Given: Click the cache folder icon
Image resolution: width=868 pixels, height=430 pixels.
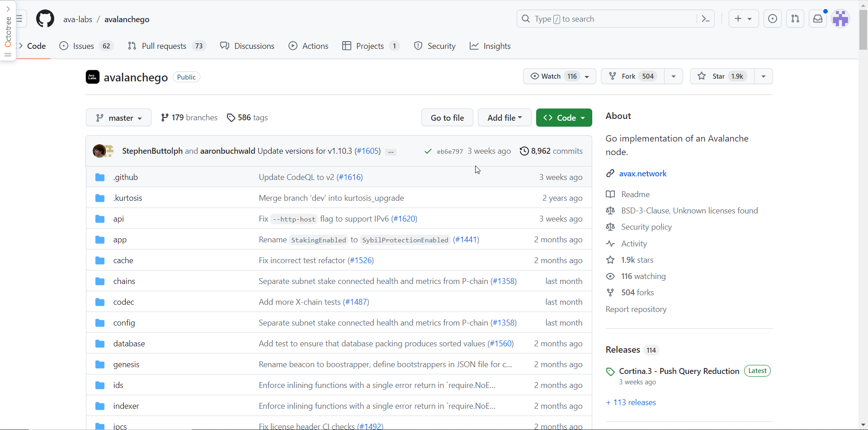Looking at the screenshot, I should point(100,260).
